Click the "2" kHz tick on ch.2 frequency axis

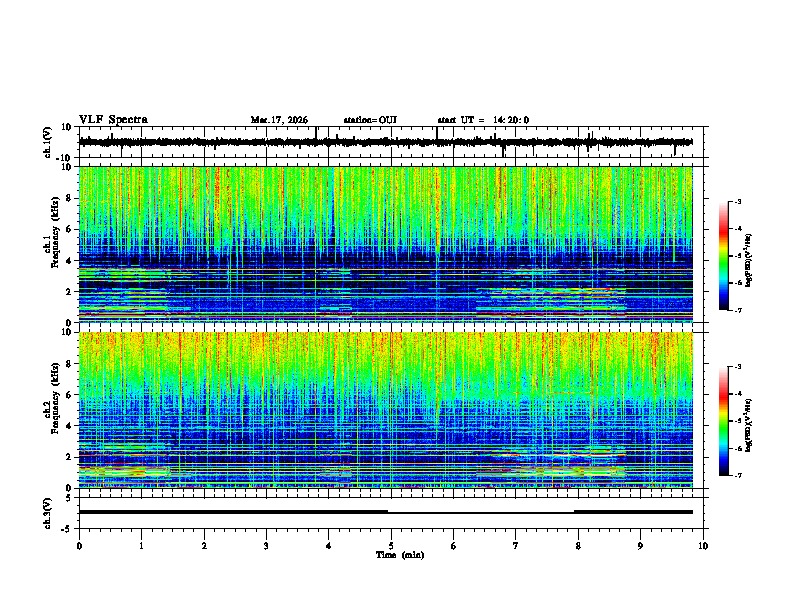69,457
